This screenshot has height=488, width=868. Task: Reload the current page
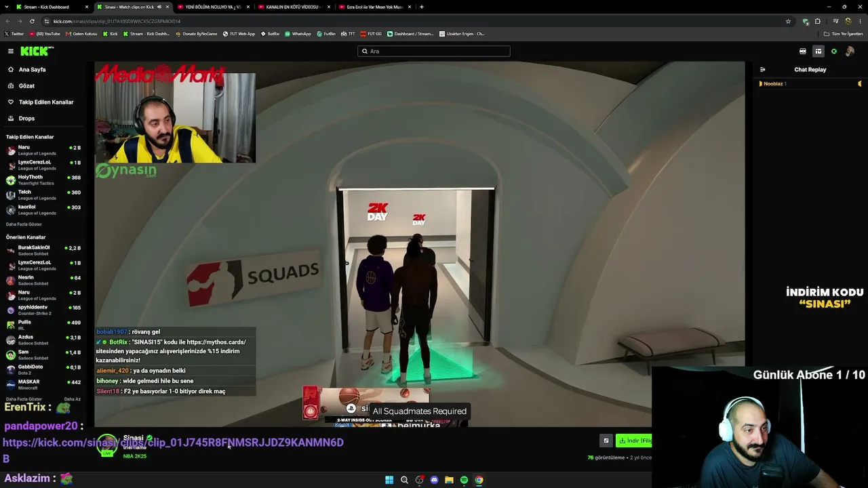32,21
